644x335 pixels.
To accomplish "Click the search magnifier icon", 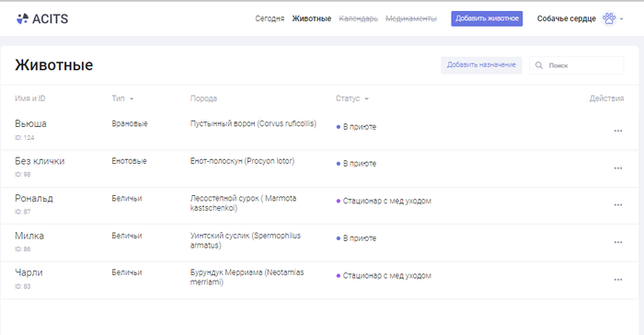I will [539, 65].
